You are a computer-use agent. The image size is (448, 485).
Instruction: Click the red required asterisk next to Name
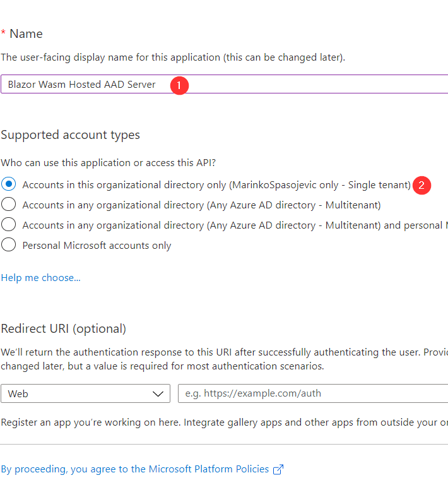click(x=3, y=33)
